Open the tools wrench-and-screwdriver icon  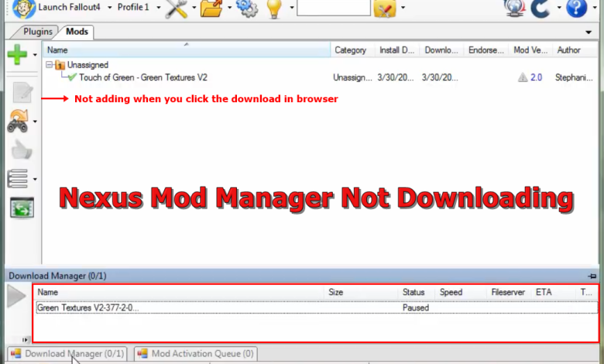point(177,9)
